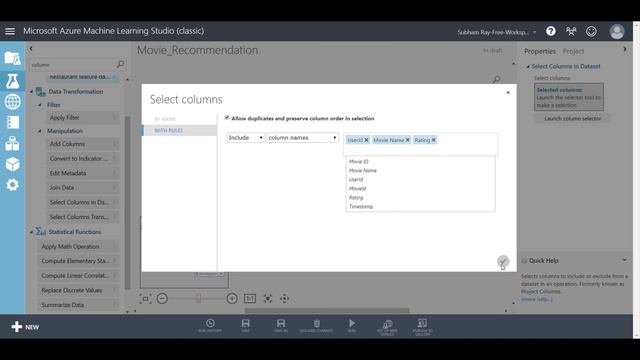Select the Edit Metadata module
640x360 pixels.
coord(83,173)
